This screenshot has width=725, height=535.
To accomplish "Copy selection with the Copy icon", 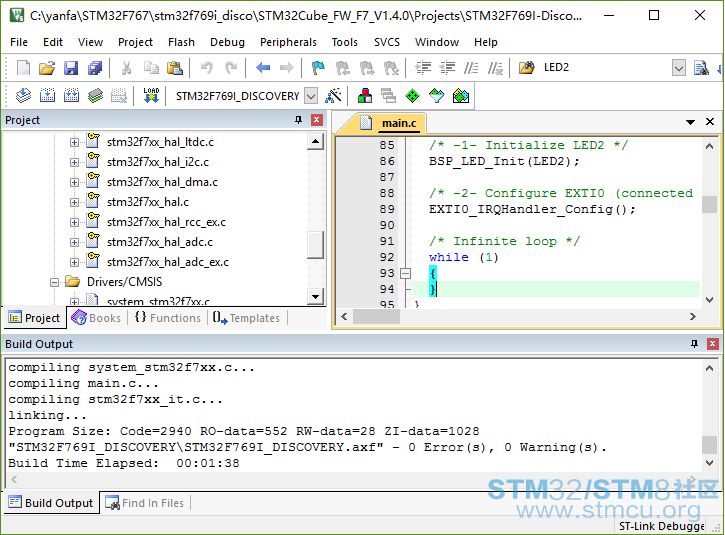I will click(151, 68).
